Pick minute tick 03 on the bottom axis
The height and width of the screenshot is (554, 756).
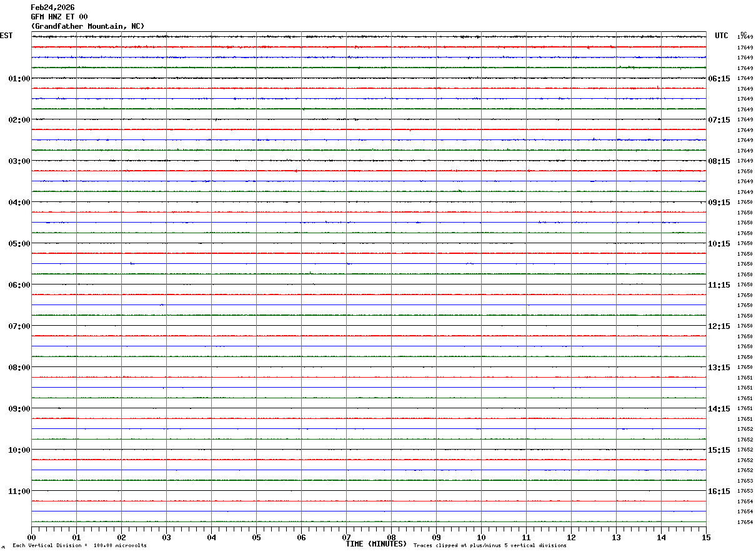[166, 537]
